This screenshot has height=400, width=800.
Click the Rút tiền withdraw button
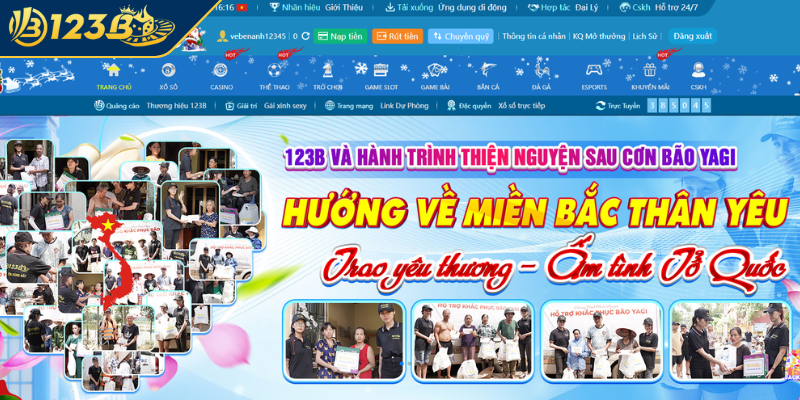[x=397, y=36]
